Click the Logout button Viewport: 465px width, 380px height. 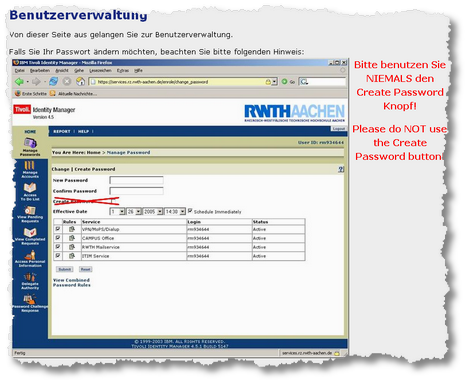pyautogui.click(x=338, y=129)
